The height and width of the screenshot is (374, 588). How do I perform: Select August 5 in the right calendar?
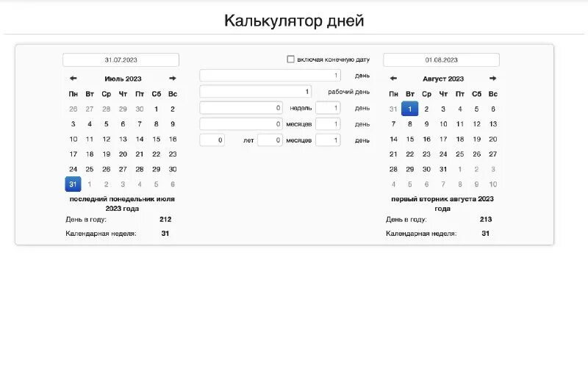point(476,109)
